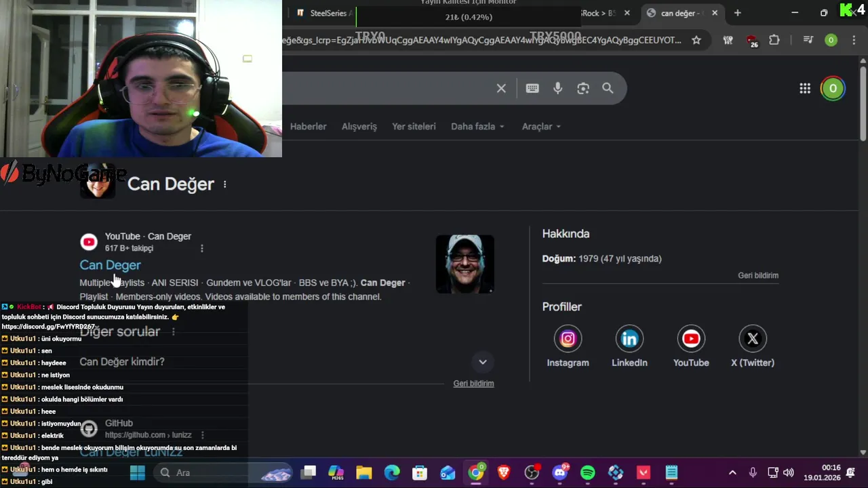Open the Google apps grid

point(805,88)
